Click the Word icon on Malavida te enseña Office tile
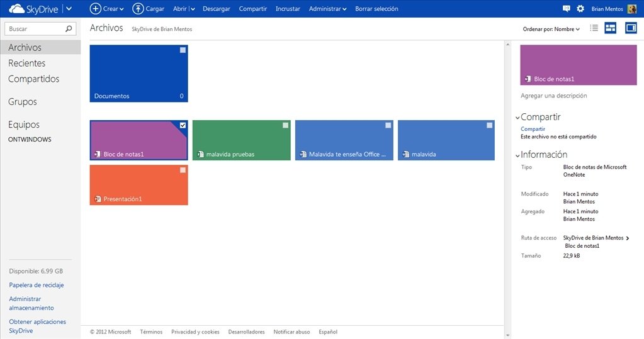Image resolution: width=644 pixels, height=339 pixels. coord(303,154)
